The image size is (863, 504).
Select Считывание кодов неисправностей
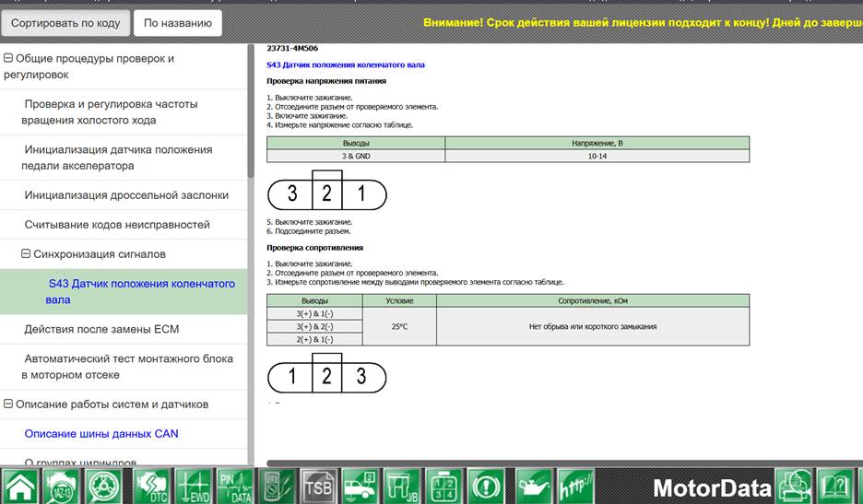[124, 225]
